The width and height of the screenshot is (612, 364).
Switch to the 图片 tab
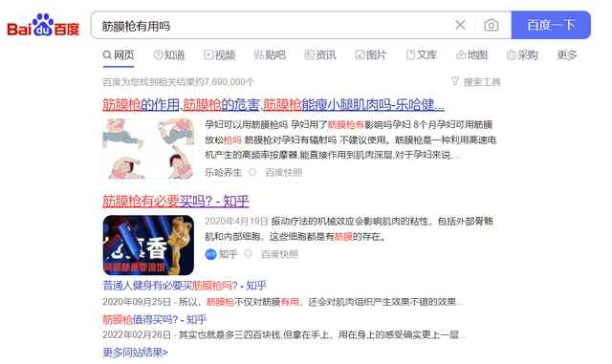370,55
